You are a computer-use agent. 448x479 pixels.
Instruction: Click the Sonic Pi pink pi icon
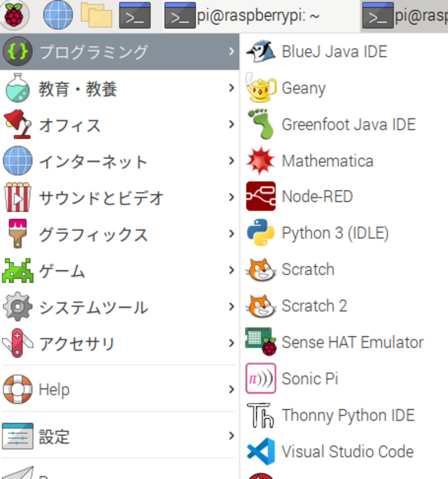point(261,378)
